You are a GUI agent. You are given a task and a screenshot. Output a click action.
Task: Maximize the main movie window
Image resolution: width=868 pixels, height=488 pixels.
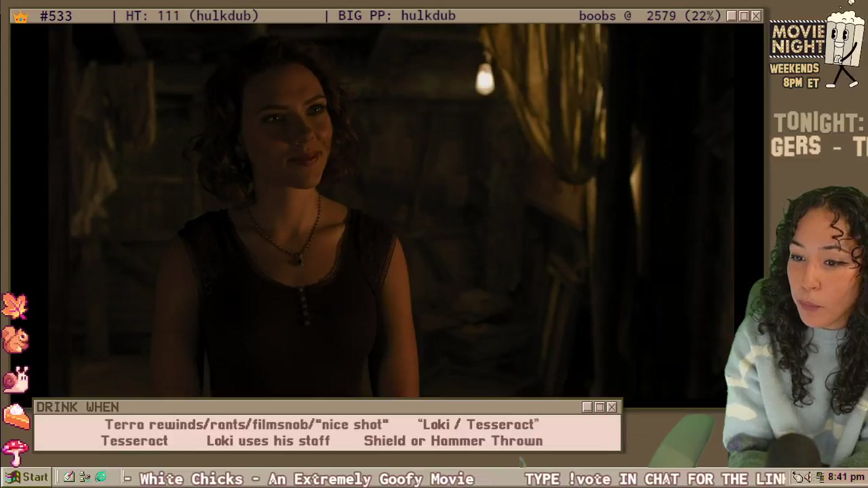coord(744,16)
